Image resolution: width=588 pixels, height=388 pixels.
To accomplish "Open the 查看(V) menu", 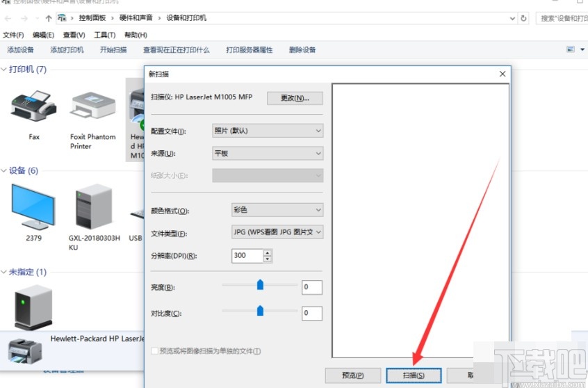I will pos(74,35).
